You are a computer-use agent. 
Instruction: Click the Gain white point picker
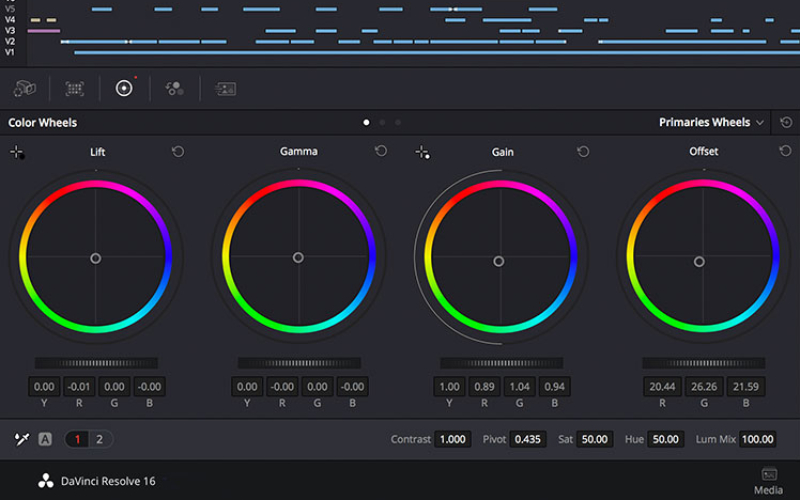(x=422, y=152)
